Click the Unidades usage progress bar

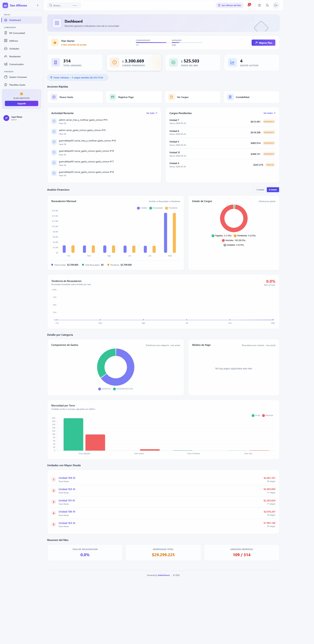coord(187,43)
